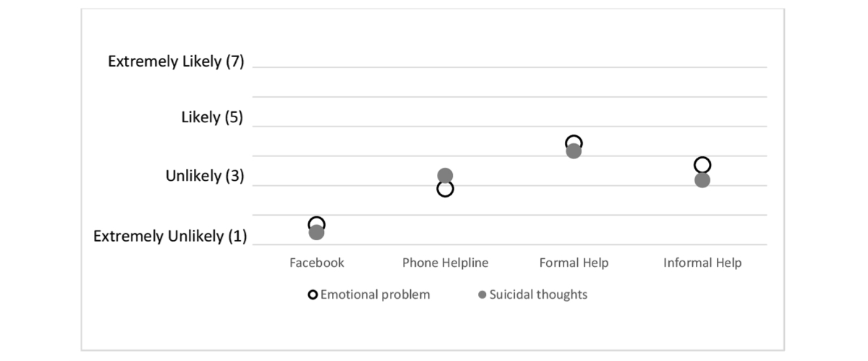Click the Informal Help open circle marker

[x=702, y=164]
